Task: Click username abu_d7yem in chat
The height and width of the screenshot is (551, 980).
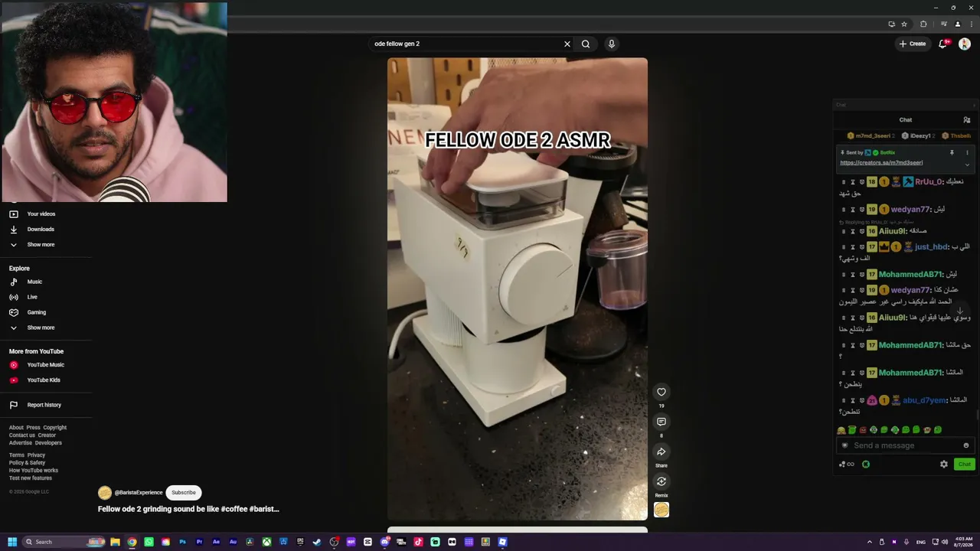Action: [x=924, y=400]
